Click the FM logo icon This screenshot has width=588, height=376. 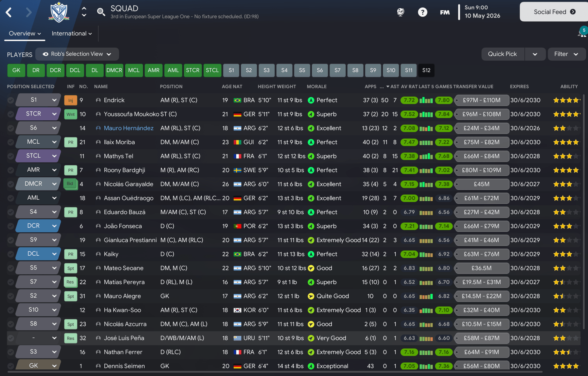pyautogui.click(x=444, y=12)
